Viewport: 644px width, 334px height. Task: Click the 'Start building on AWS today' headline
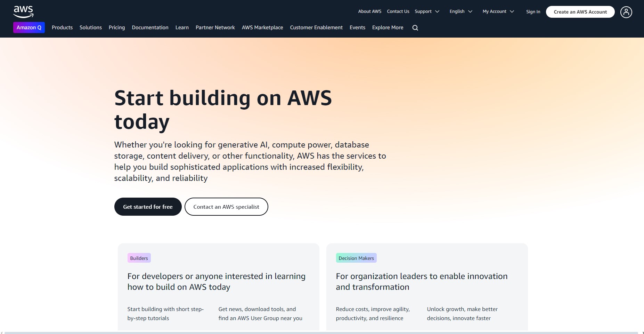[x=223, y=110]
